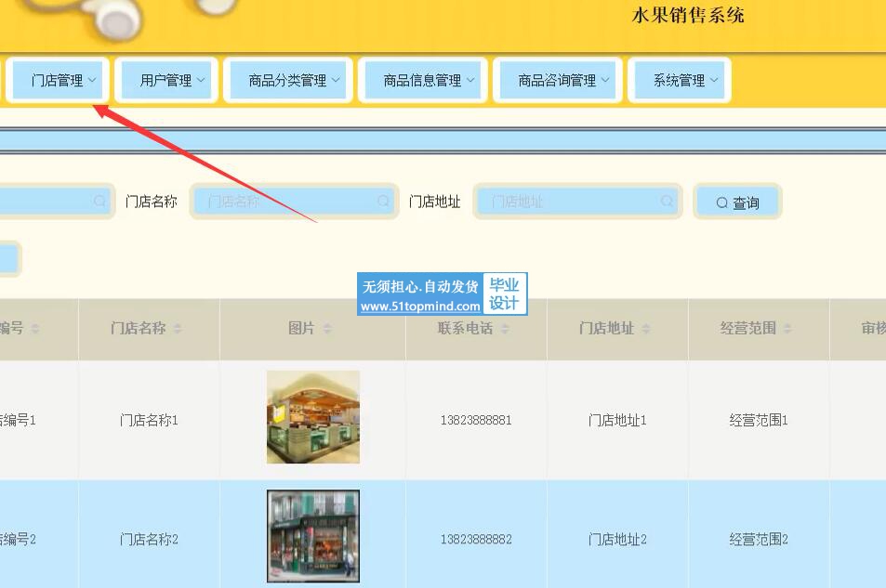
Task: Sort by 图片 column arrows
Action: (327, 328)
